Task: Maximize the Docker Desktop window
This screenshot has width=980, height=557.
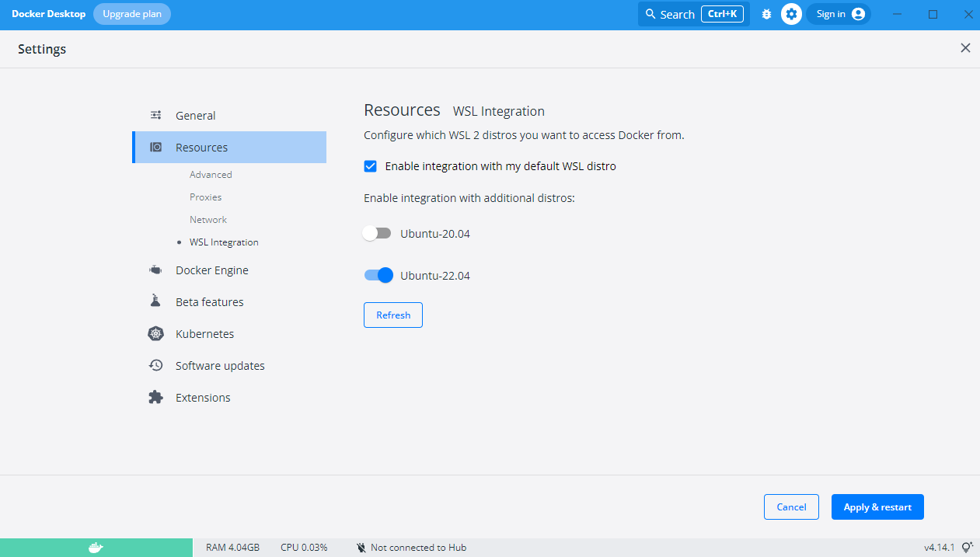Action: (x=933, y=14)
